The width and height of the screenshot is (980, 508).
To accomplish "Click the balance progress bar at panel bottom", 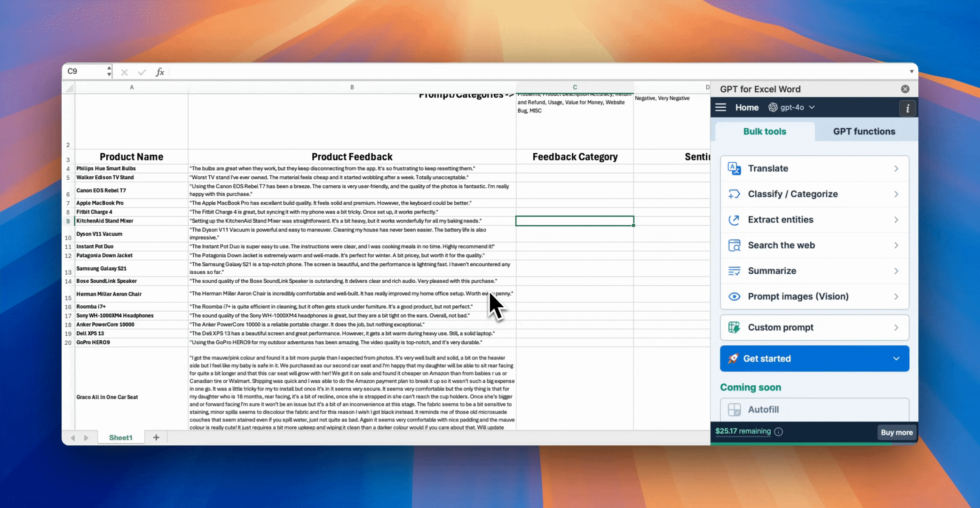I will tap(814, 444).
